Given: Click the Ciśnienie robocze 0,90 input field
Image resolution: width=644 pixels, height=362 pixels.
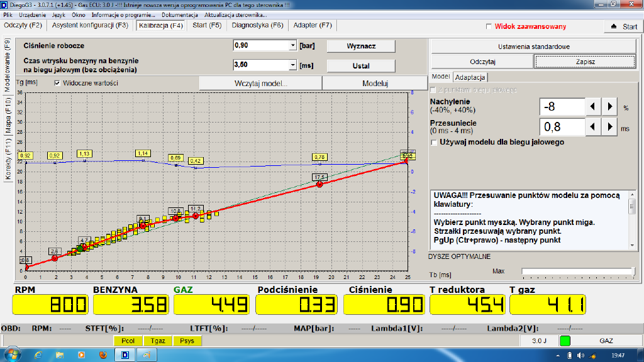Looking at the screenshot, I should 261,45.
